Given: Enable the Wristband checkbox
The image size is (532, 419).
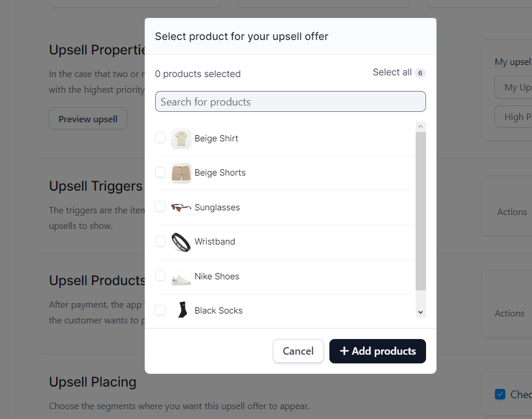Looking at the screenshot, I should coord(160,241).
